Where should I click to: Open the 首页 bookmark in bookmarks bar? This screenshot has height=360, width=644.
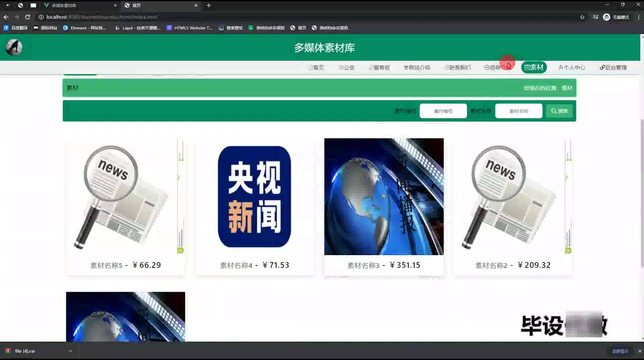click(x=298, y=28)
